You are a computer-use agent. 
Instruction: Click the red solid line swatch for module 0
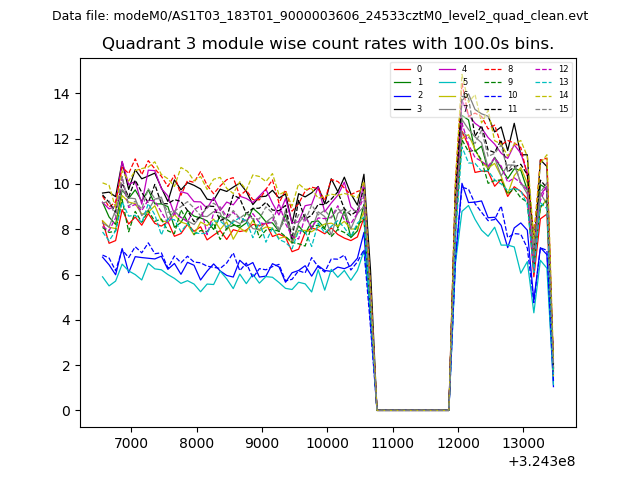click(401, 69)
